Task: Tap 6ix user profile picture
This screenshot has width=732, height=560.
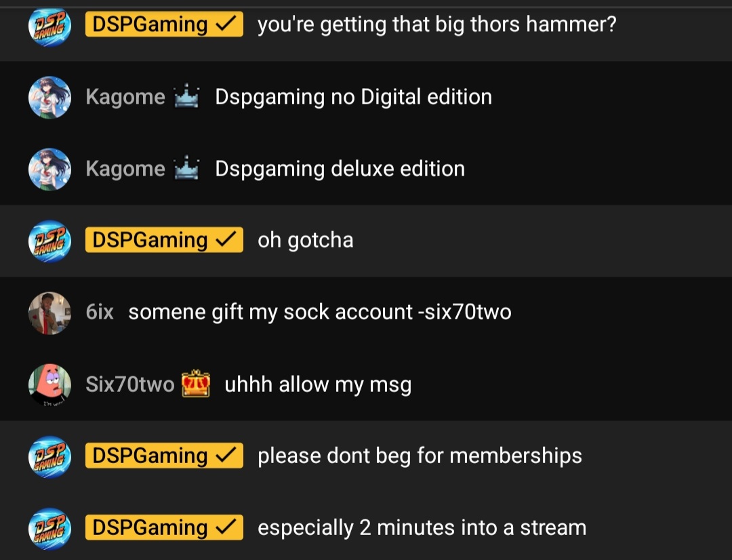Action: (49, 313)
